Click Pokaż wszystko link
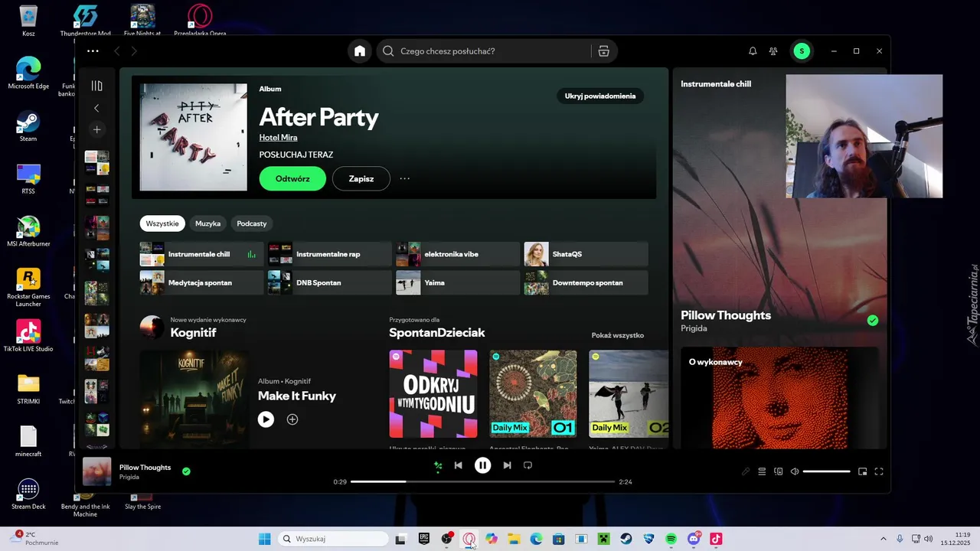980x551 pixels. pyautogui.click(x=618, y=335)
